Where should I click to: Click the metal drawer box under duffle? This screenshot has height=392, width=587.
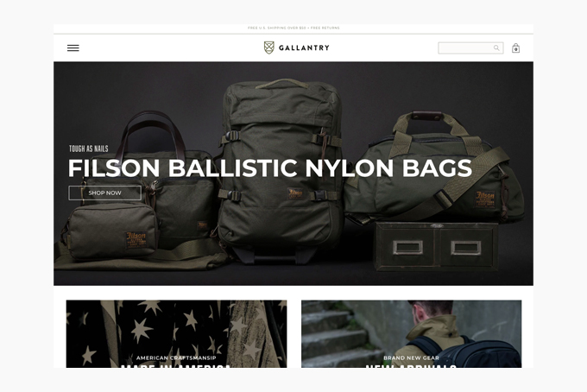(437, 247)
